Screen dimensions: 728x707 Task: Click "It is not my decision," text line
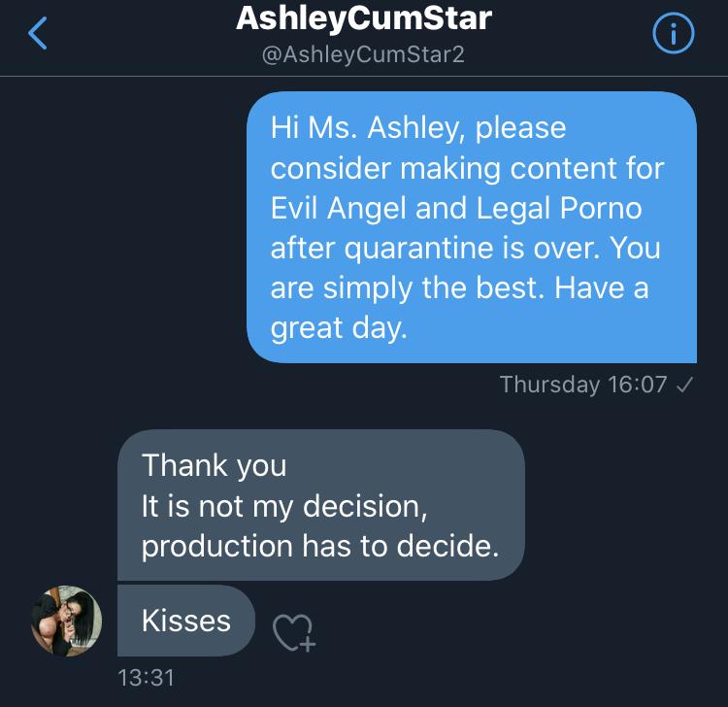(x=284, y=506)
